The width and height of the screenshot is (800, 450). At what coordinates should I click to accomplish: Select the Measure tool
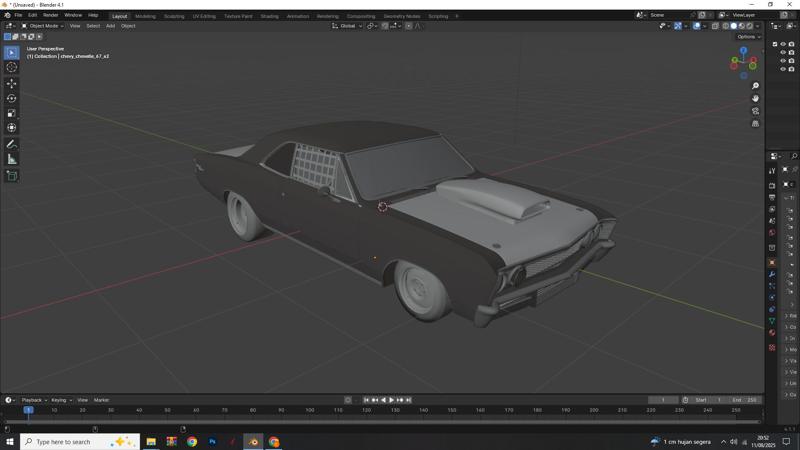[x=12, y=160]
